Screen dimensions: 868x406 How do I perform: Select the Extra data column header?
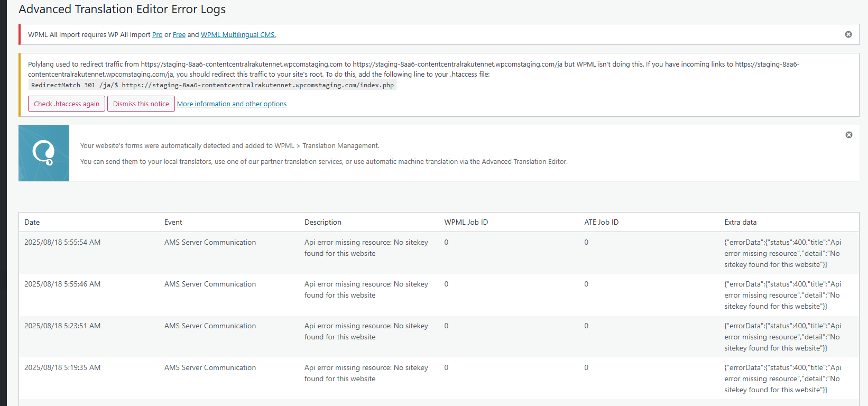[x=740, y=223]
